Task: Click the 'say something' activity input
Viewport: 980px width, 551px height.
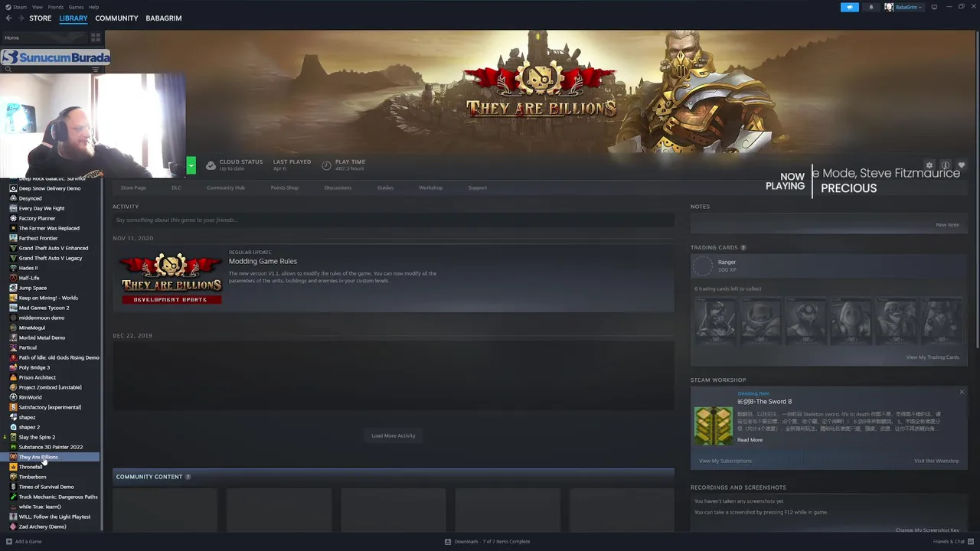Action: click(x=394, y=220)
